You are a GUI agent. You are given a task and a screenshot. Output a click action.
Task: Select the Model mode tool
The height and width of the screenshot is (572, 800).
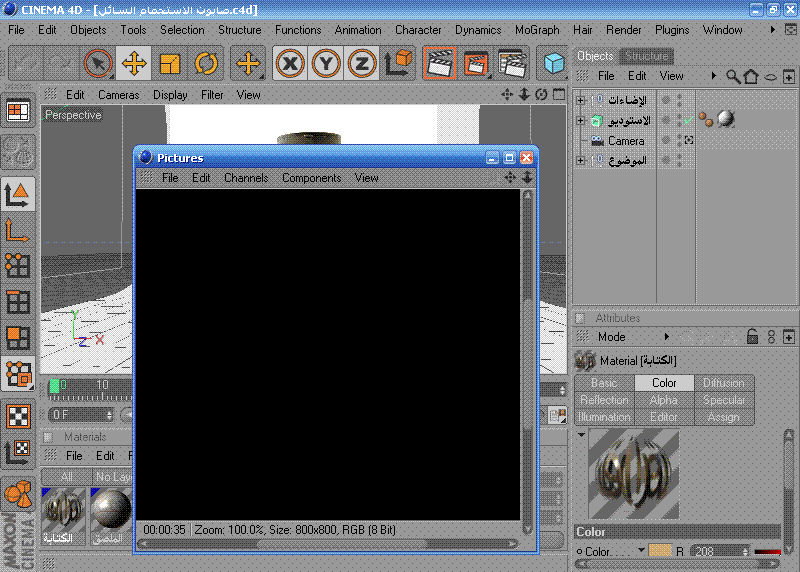[x=18, y=194]
